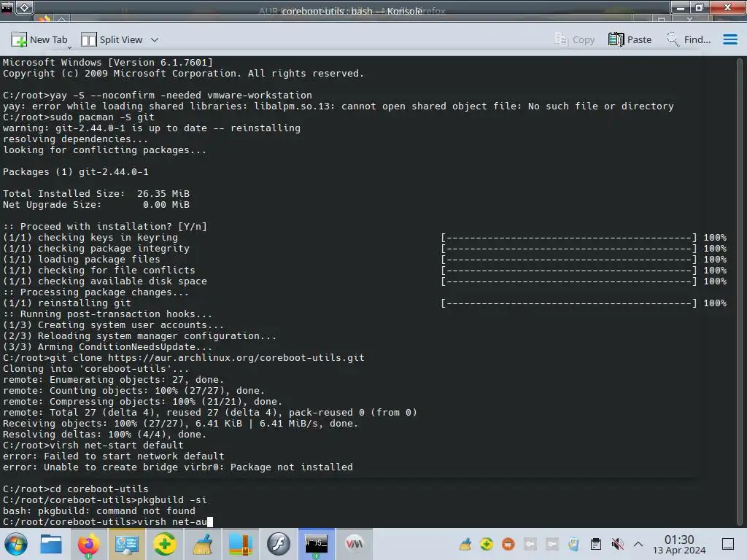This screenshot has width=747, height=560.
Task: Switch to Firefox in the taskbar
Action: coord(88,544)
